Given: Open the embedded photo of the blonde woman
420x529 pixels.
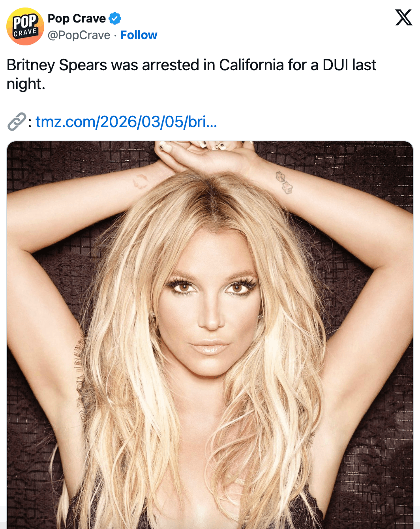Looking at the screenshot, I should pyautogui.click(x=210, y=335).
